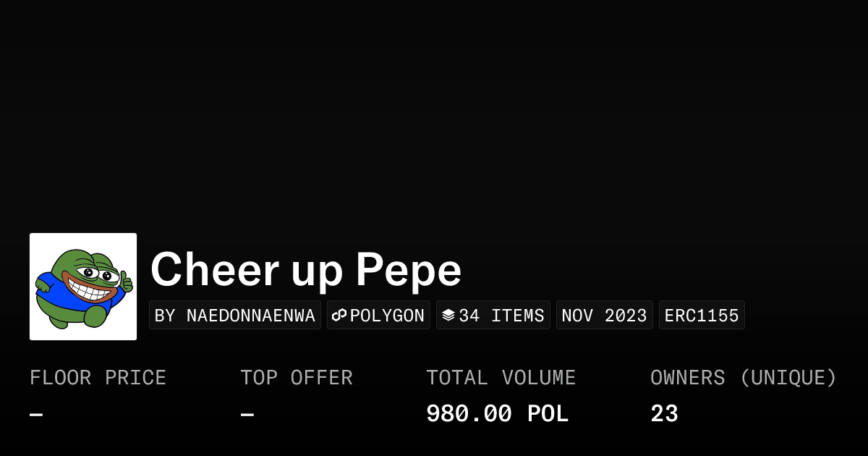The width and height of the screenshot is (868, 456).
Task: Click the NOV 2023 creation date badge
Action: [x=604, y=316]
